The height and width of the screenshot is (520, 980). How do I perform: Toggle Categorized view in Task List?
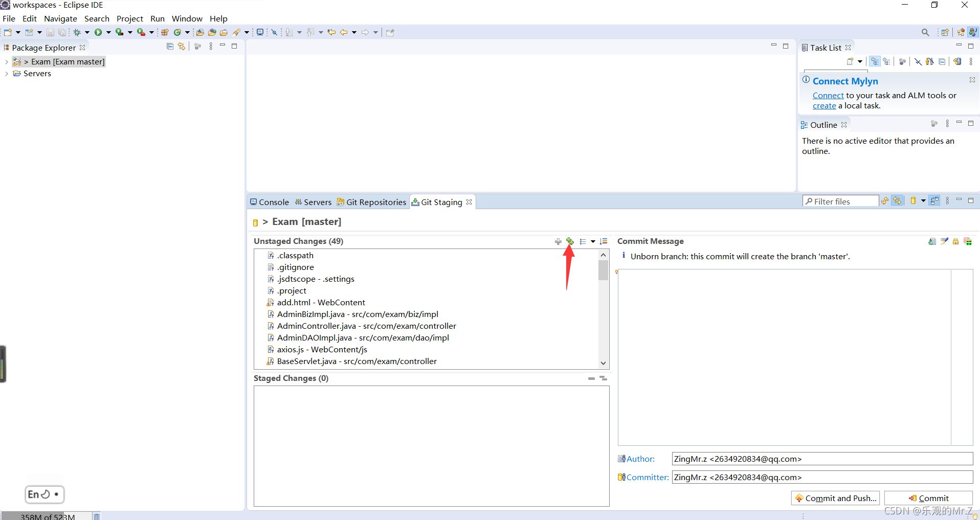coord(875,61)
